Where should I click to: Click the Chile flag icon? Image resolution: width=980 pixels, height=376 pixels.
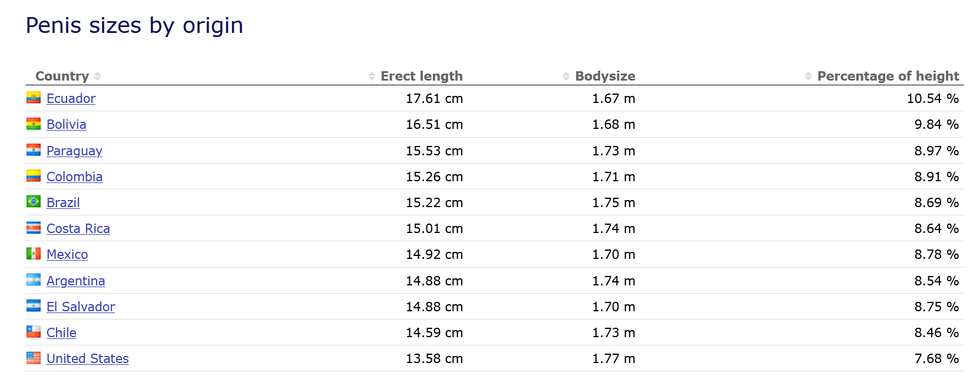pos(34,332)
